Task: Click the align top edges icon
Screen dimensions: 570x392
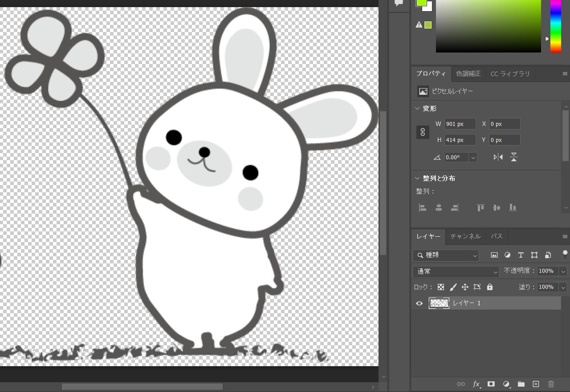Action: (x=480, y=207)
